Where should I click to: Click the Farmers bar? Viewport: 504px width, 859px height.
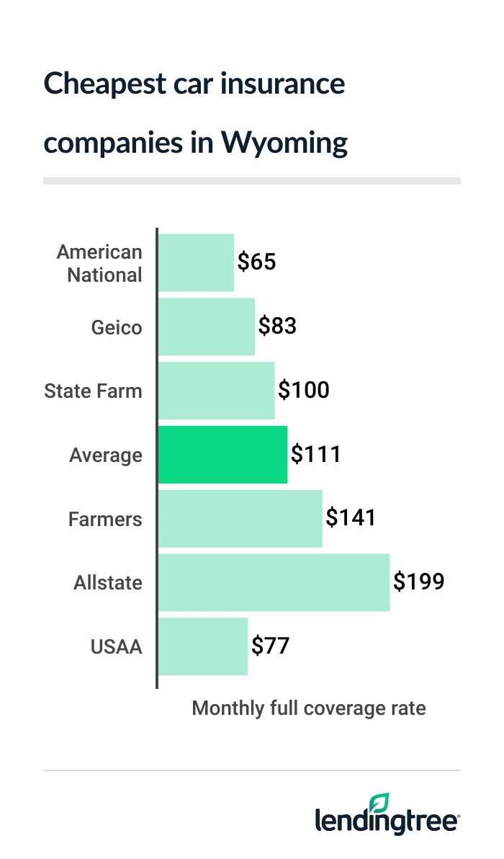240,519
